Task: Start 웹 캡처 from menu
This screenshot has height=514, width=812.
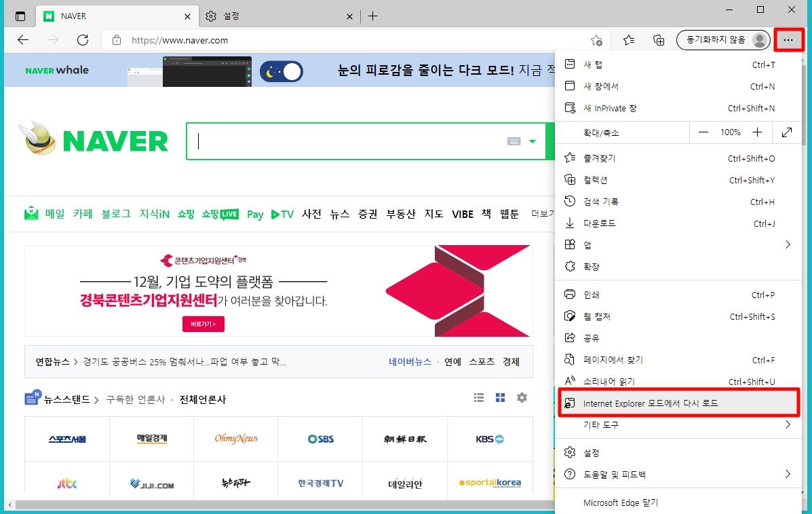Action: [x=678, y=316]
